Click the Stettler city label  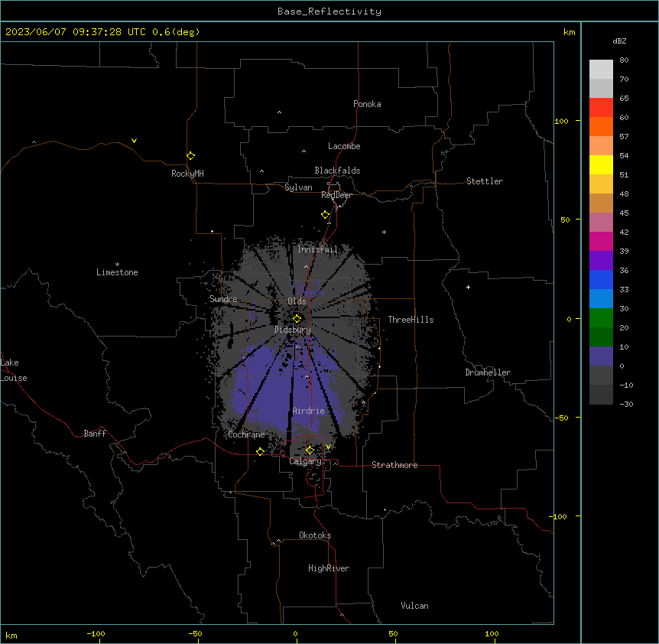[x=485, y=181]
